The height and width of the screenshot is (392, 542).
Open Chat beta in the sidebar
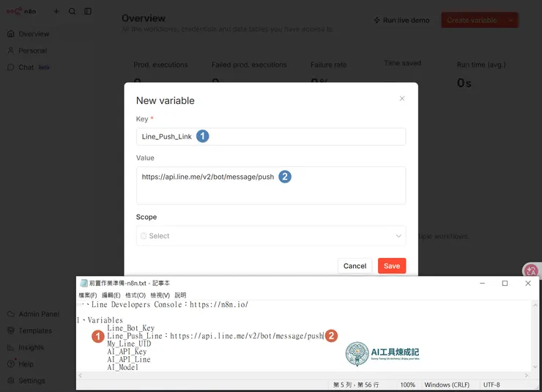(29, 67)
